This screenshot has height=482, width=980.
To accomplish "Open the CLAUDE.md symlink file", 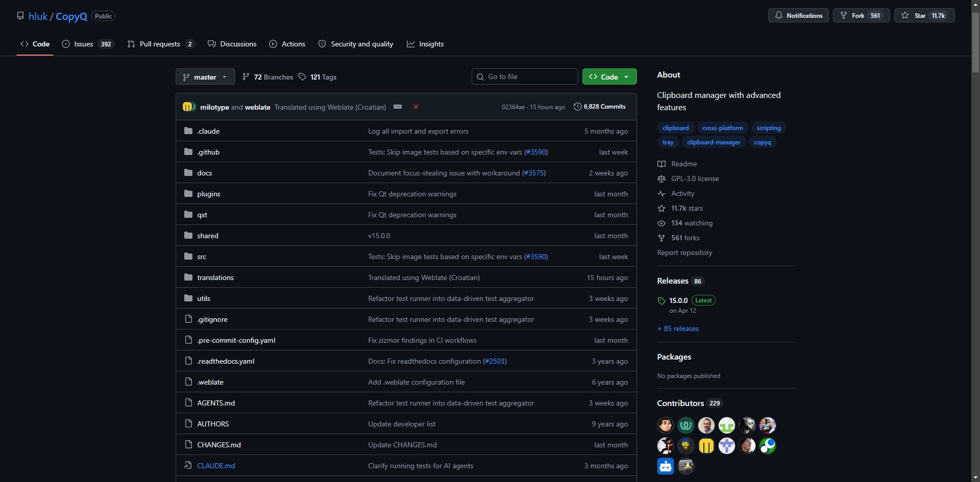I will tap(216, 466).
